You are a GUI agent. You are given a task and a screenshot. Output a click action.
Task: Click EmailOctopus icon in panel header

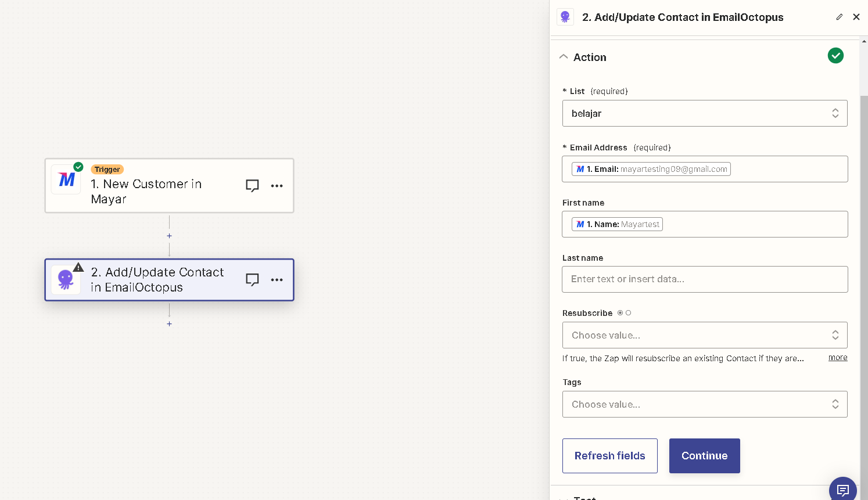(x=565, y=17)
